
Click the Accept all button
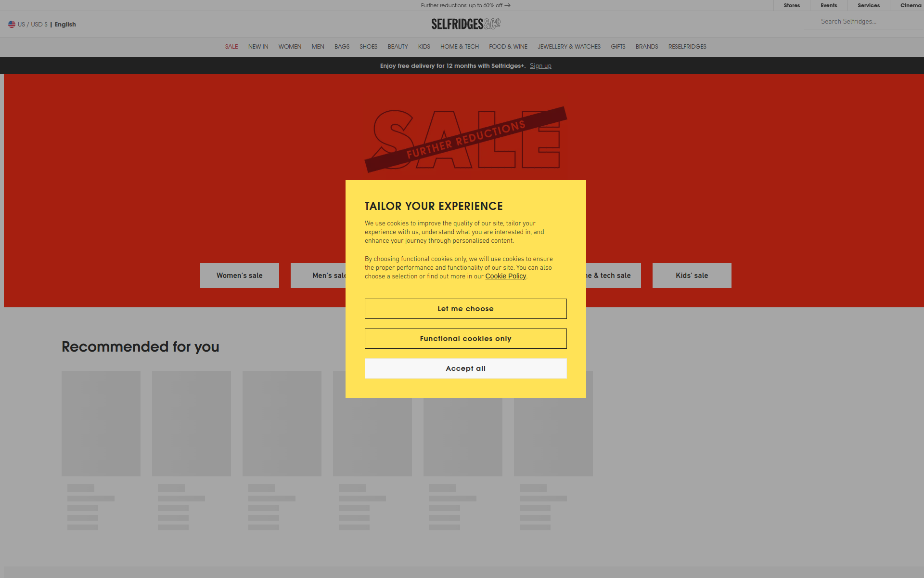(466, 368)
